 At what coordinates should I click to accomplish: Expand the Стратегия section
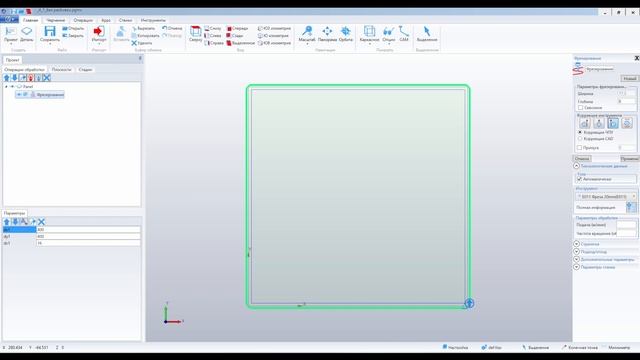pyautogui.click(x=576, y=244)
